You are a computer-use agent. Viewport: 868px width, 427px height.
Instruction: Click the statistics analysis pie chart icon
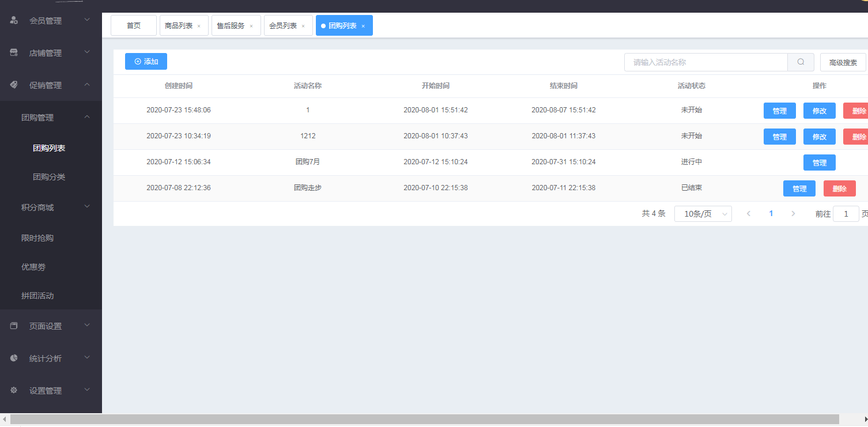(14, 358)
